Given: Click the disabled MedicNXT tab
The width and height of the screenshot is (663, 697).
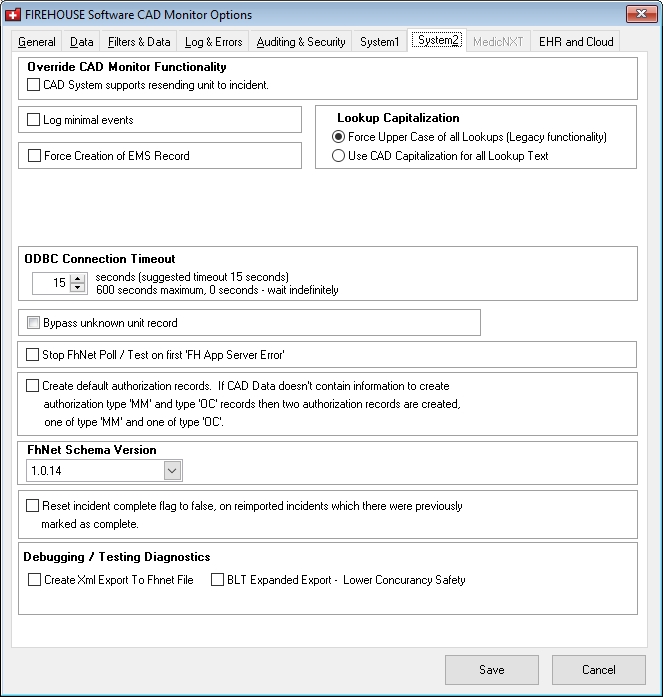Looking at the screenshot, I should tap(498, 42).
